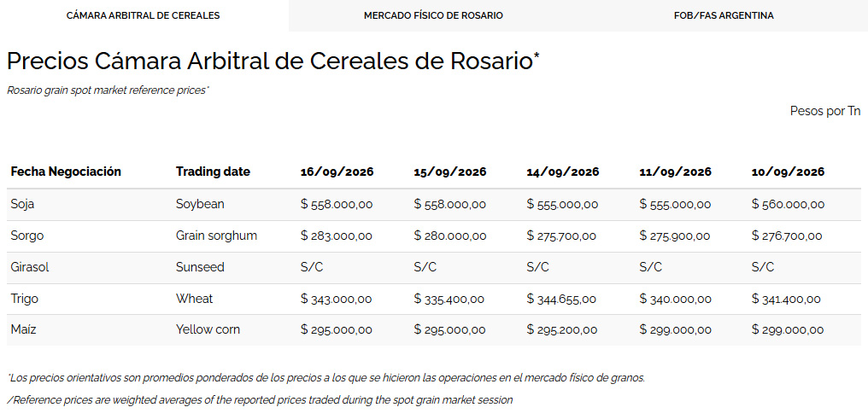Click the Trigo row label
The height and width of the screenshot is (419, 868).
coord(25,299)
